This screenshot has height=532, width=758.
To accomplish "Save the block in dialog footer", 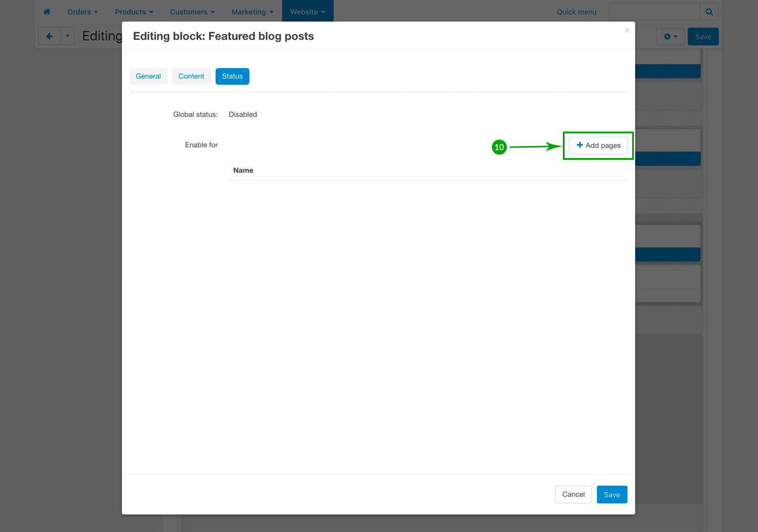I will tap(611, 494).
